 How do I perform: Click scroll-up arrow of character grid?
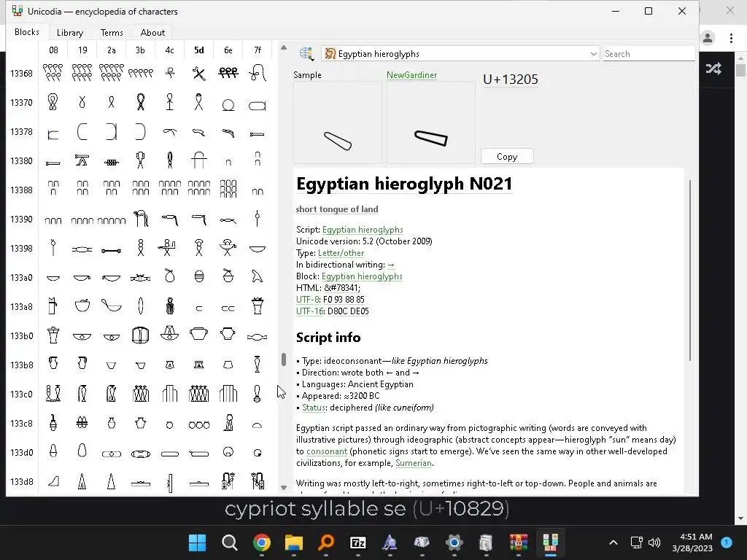pyautogui.click(x=284, y=47)
